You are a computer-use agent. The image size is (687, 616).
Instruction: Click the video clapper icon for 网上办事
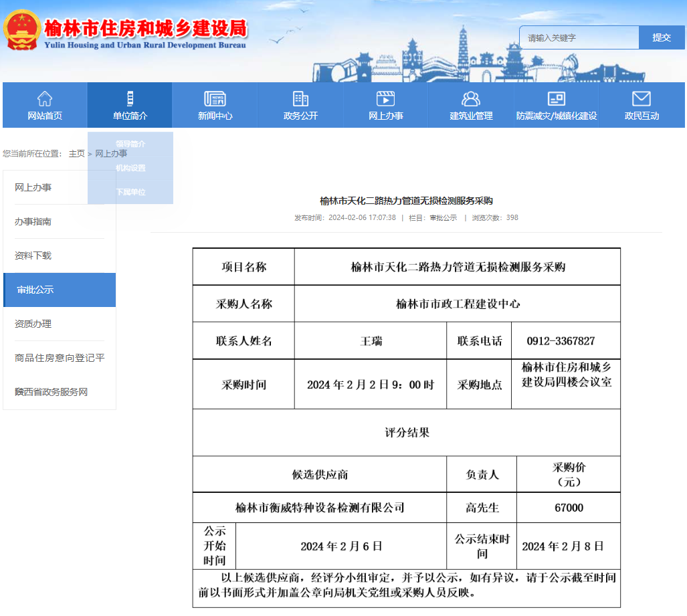click(x=385, y=98)
